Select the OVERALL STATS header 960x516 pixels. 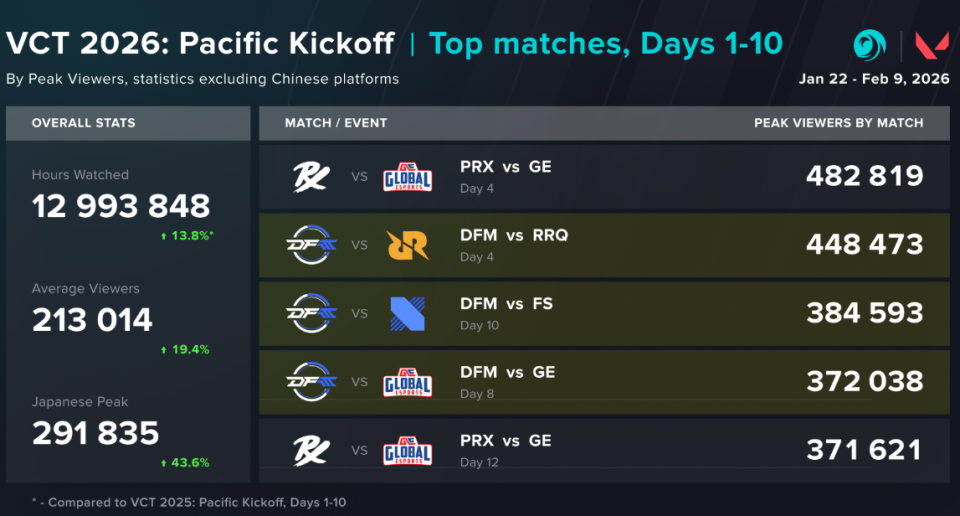[83, 123]
